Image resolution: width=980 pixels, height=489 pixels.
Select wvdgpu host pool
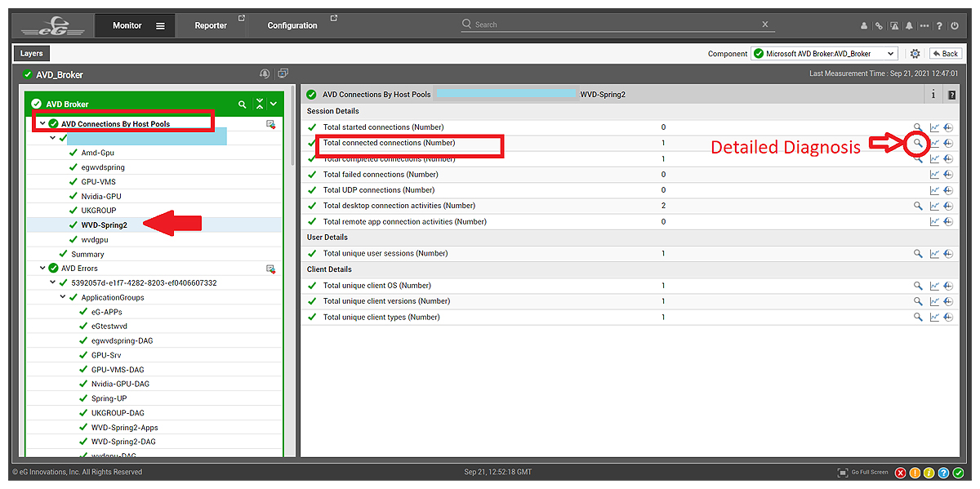tap(95, 240)
